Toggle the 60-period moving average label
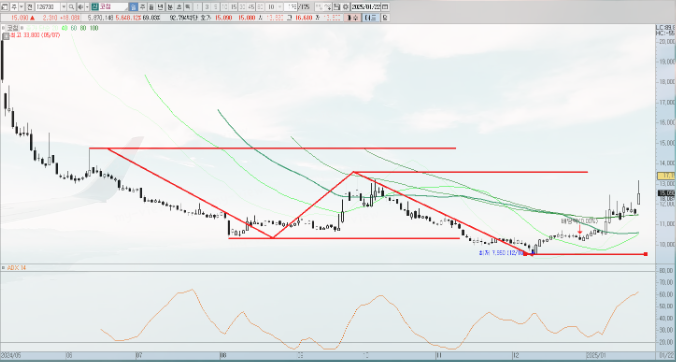676x362 pixels. tap(73, 28)
